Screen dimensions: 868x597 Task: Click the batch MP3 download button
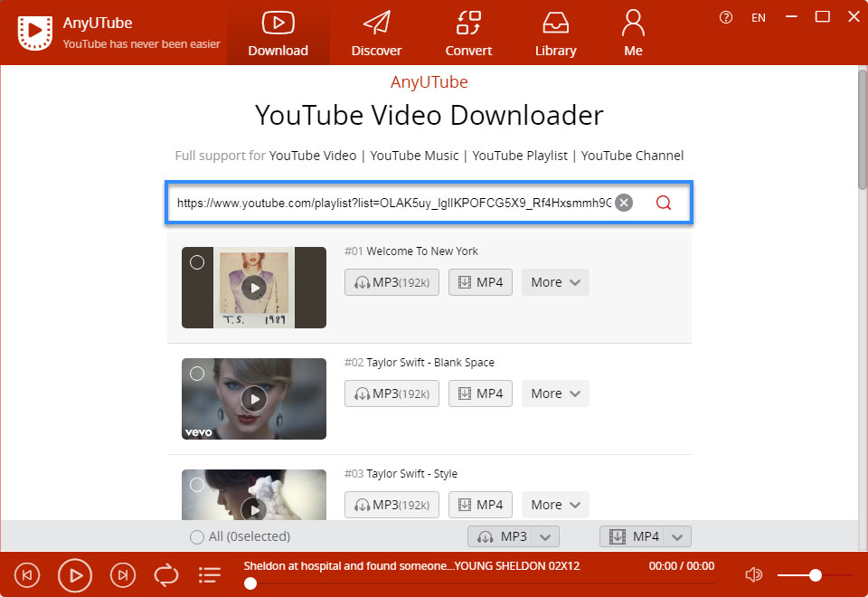coord(500,536)
